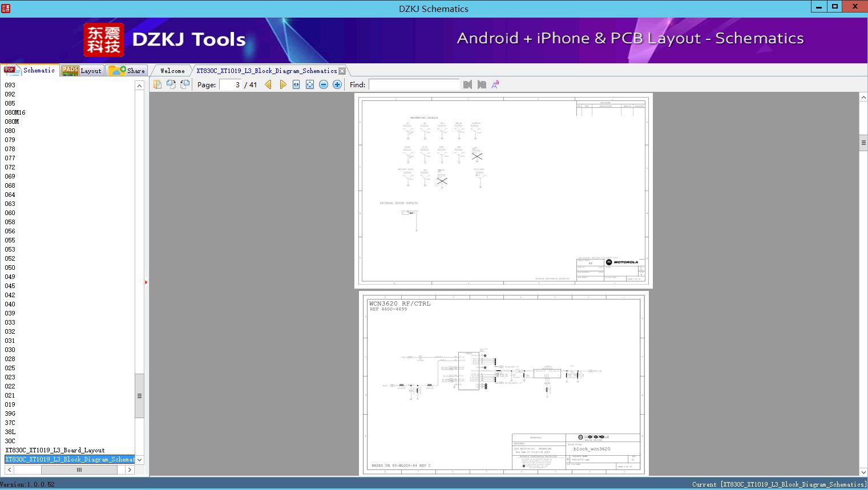Select list item 025
The image size is (868, 490).
[x=10, y=368]
